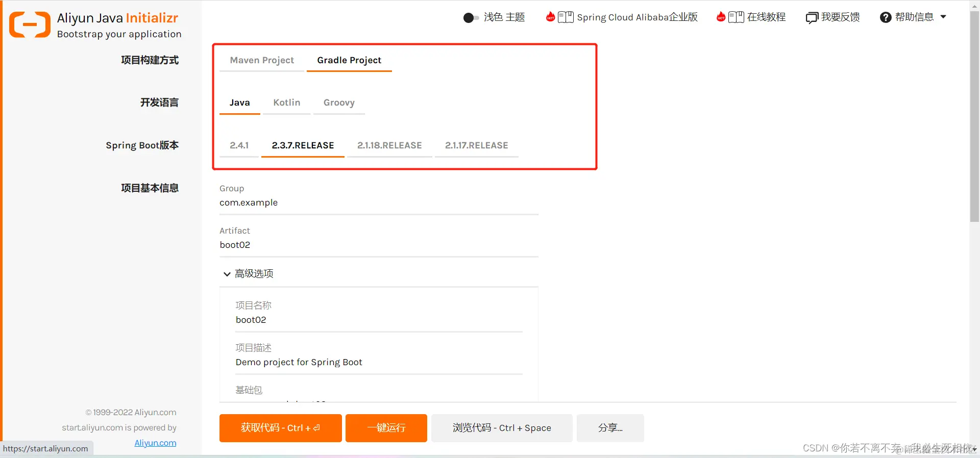The image size is (980, 458).
Task: Expand the 帮助信息 dropdown arrow
Action: [943, 17]
